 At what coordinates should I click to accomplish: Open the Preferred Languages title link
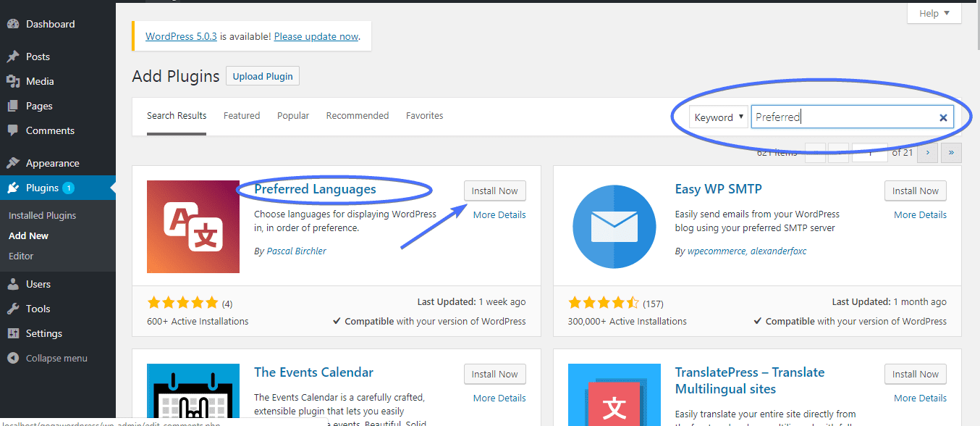(315, 189)
